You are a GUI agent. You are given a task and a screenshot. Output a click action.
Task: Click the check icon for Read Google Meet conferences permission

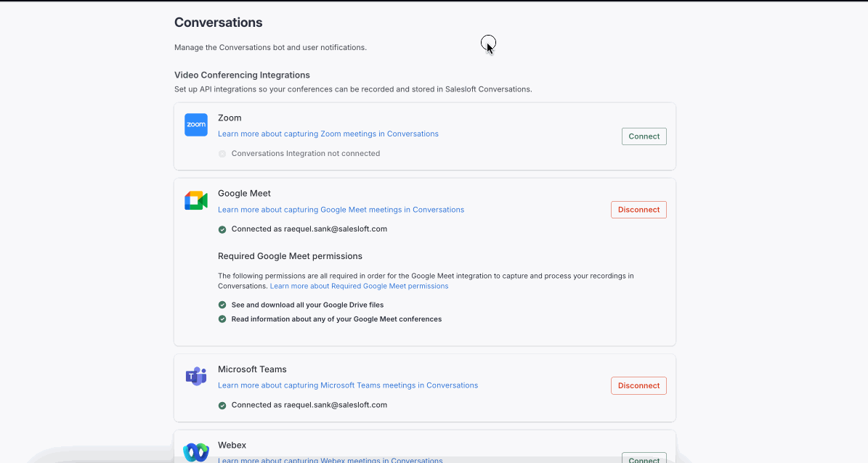tap(222, 319)
